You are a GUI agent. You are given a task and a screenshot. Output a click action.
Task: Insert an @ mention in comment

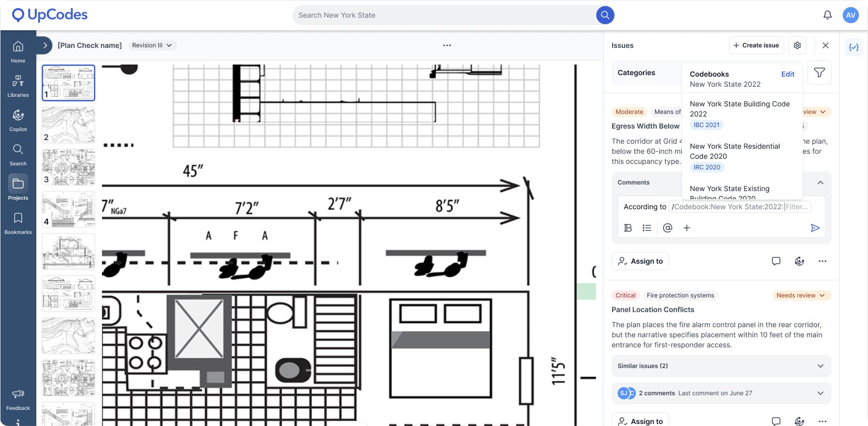click(x=668, y=228)
